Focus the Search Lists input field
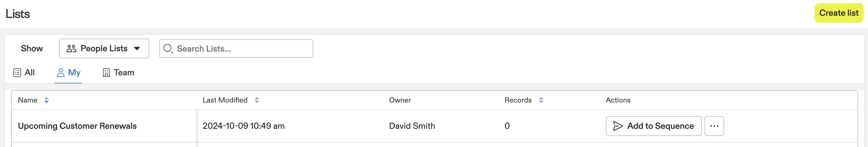 click(236, 49)
